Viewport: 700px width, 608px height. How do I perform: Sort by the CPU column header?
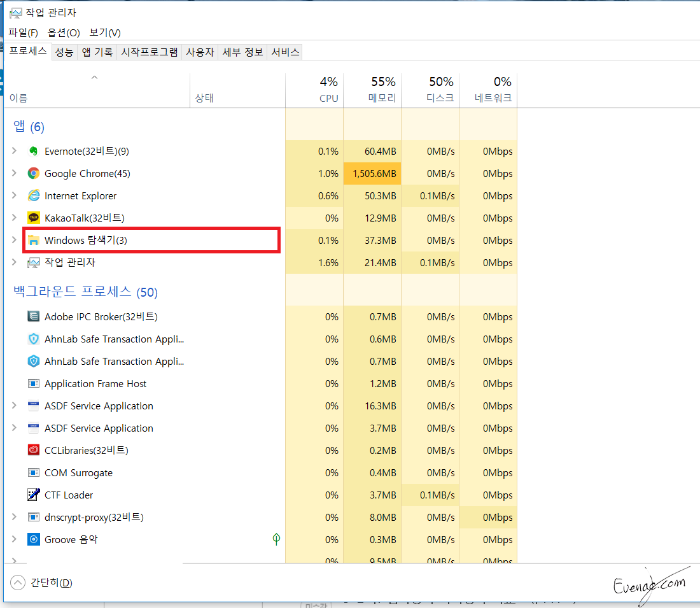[x=314, y=90]
